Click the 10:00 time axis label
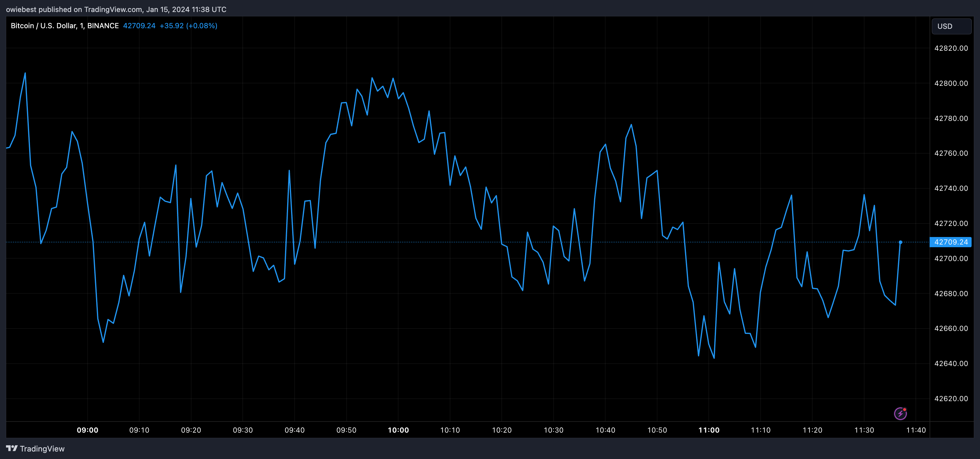 click(x=398, y=430)
